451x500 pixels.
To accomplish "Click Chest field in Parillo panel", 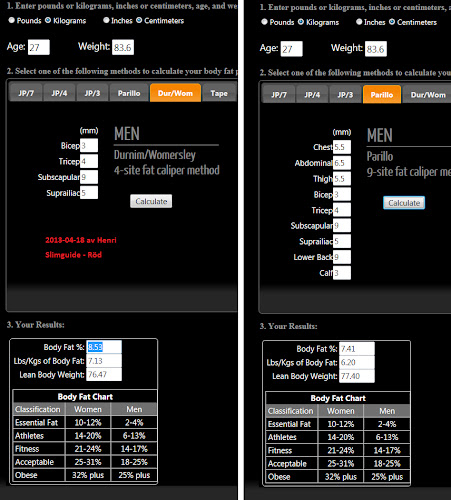I will [x=342, y=147].
